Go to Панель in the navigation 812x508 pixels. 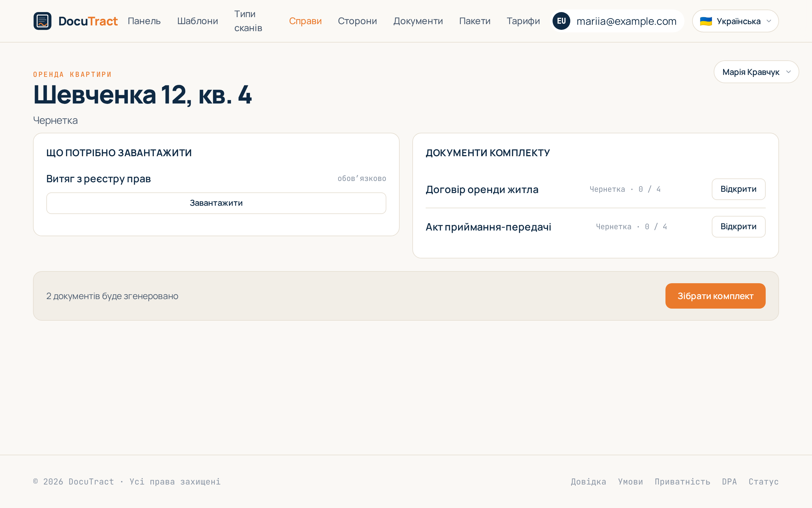(x=144, y=21)
